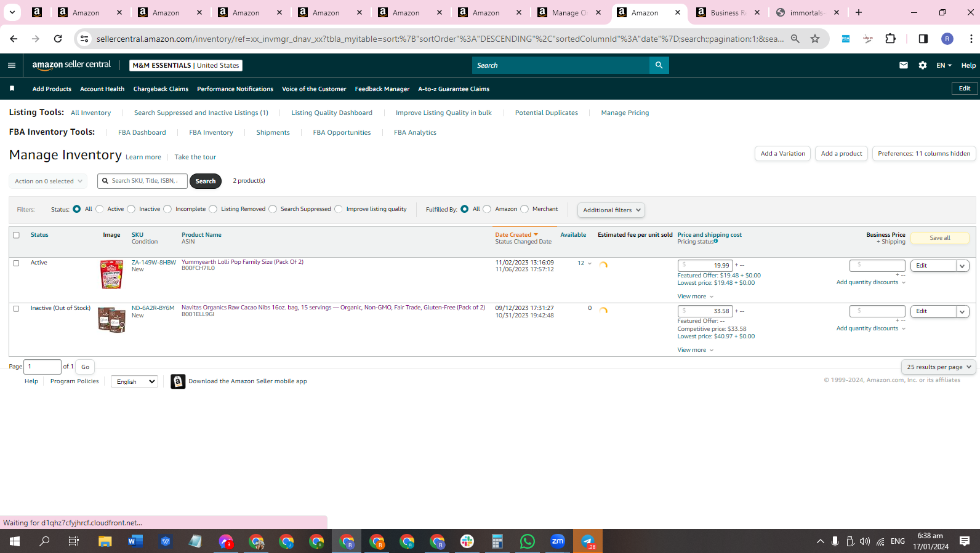Open Zoom from the taskbar
Viewport: 980px width, 553px height.
(x=558, y=541)
